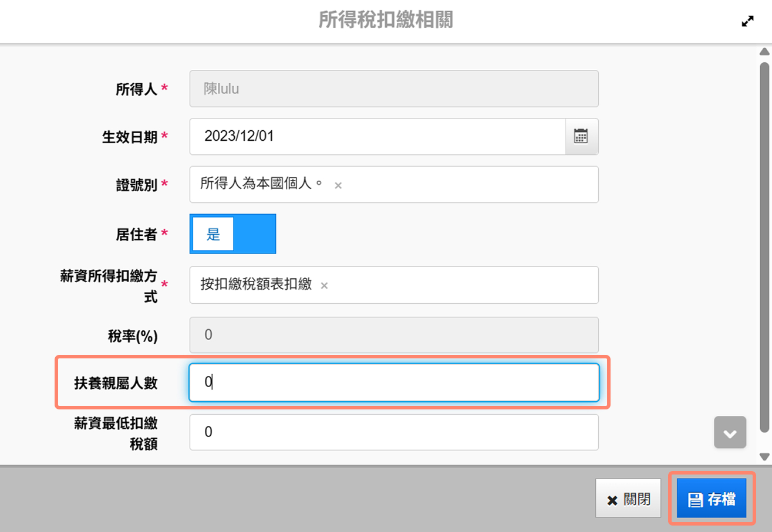Viewport: 772px width, 532px height.
Task: Clear the 所得人為本國個人 selection
Action: coord(338,185)
